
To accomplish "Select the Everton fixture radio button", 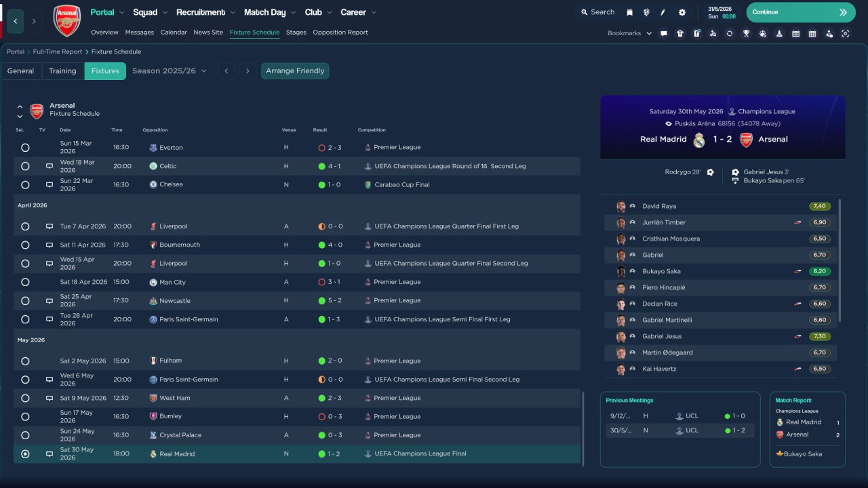I will (x=25, y=147).
